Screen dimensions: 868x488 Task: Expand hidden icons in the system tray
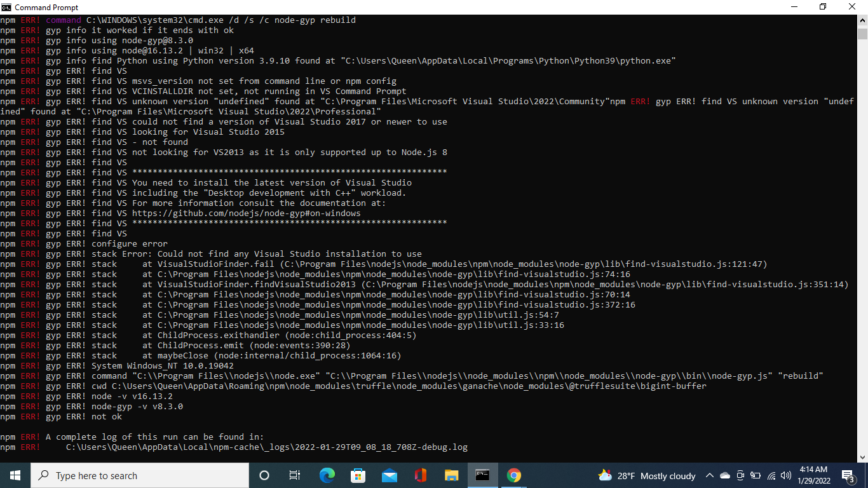click(x=710, y=475)
